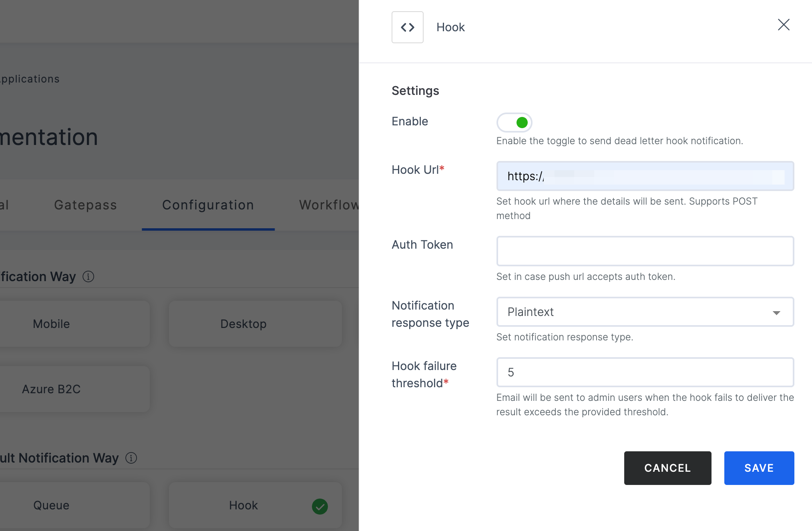
Task: Click info icon beside Default Notification Way
Action: tap(131, 458)
